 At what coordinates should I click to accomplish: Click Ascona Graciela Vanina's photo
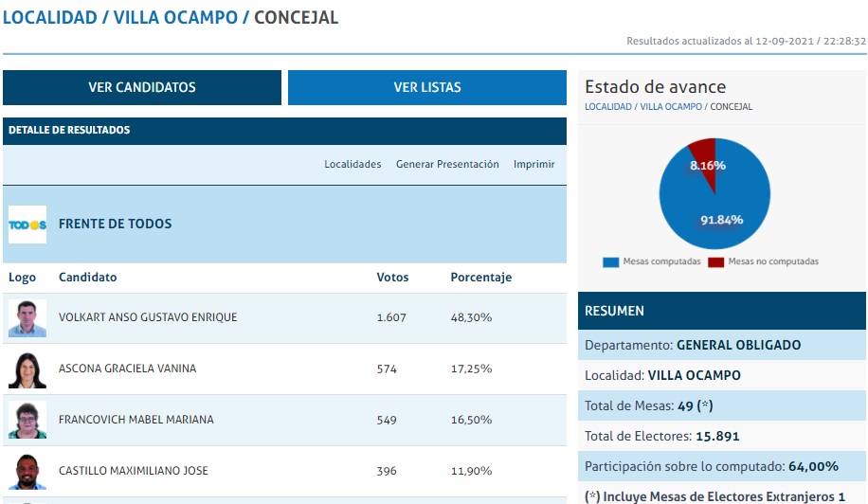(27, 369)
